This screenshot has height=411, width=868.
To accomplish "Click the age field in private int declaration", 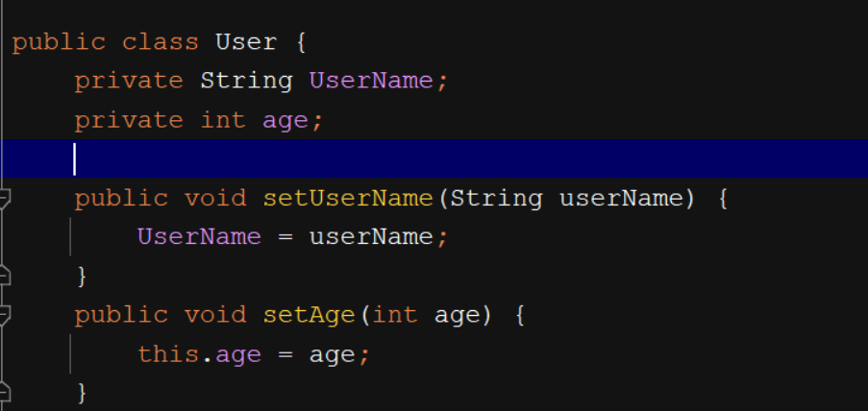I will (x=285, y=120).
